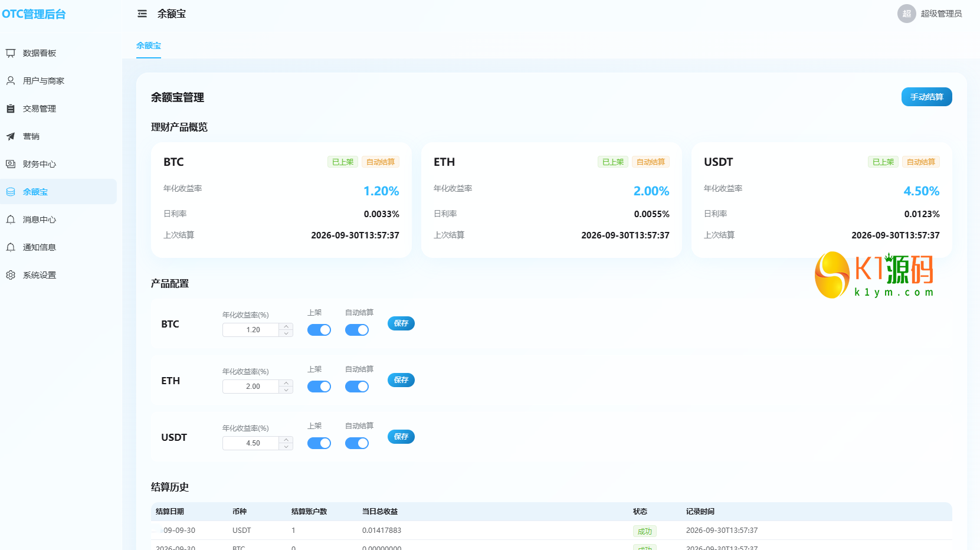Click the 超级管理员 avatar icon
The height and width of the screenshot is (550, 980).
(x=906, y=14)
